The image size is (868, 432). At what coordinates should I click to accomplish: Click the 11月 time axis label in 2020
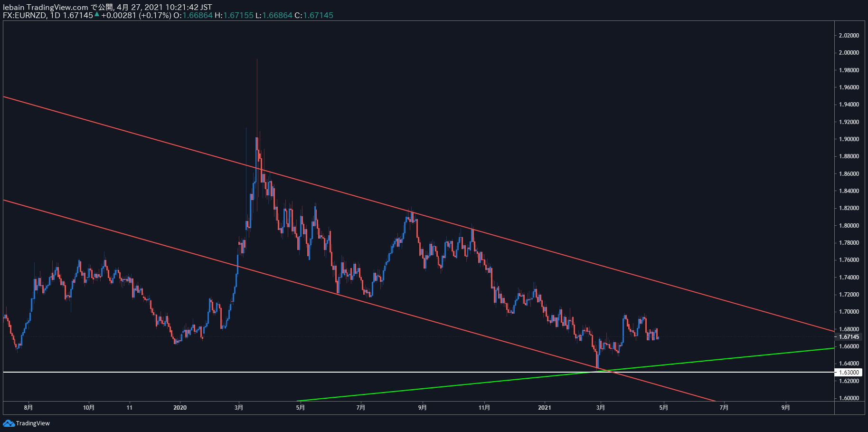pyautogui.click(x=484, y=407)
